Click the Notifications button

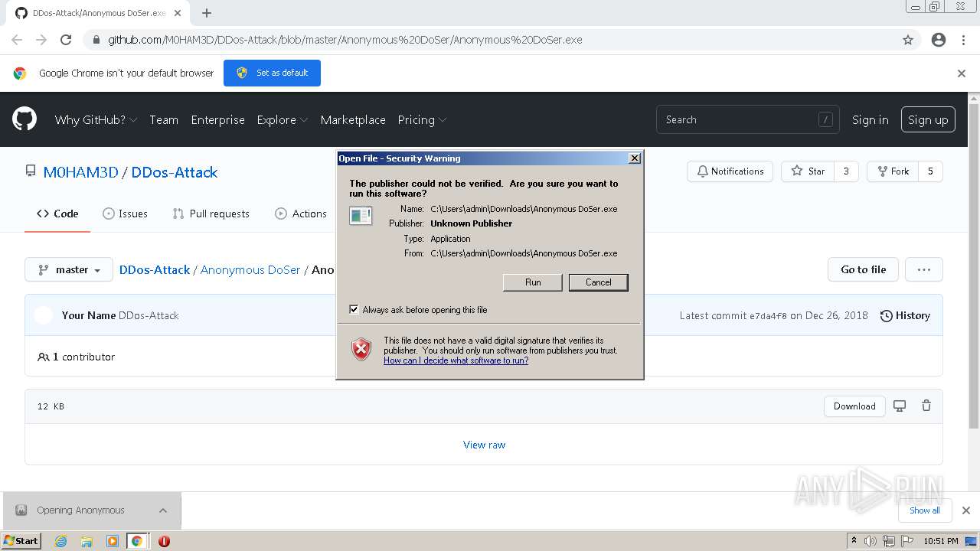(730, 171)
